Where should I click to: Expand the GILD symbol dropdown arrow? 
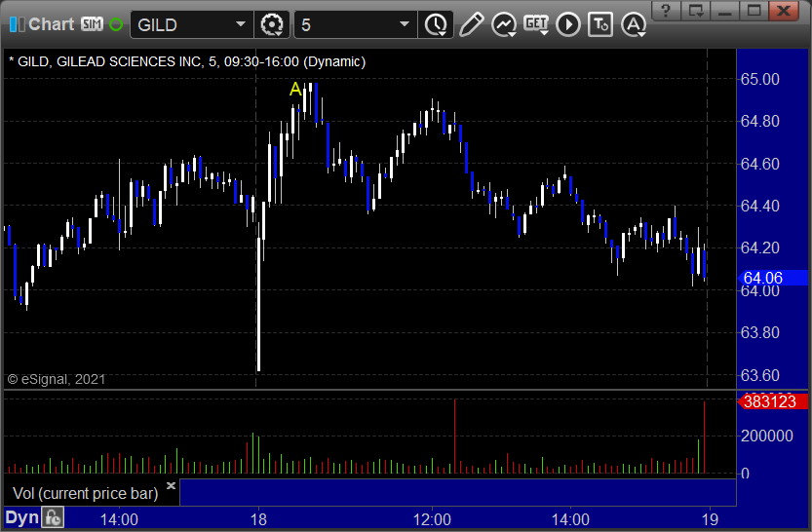[x=241, y=23]
